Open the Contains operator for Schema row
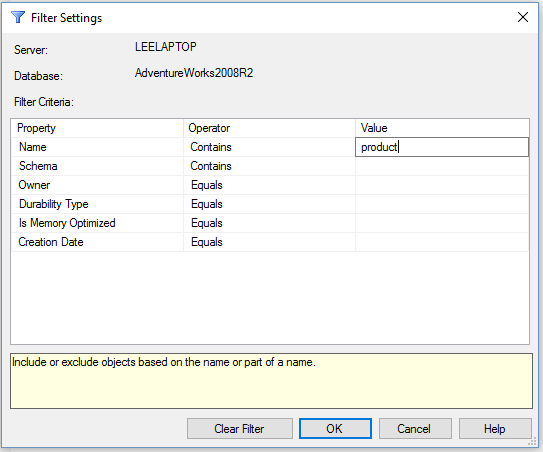 tap(269, 166)
